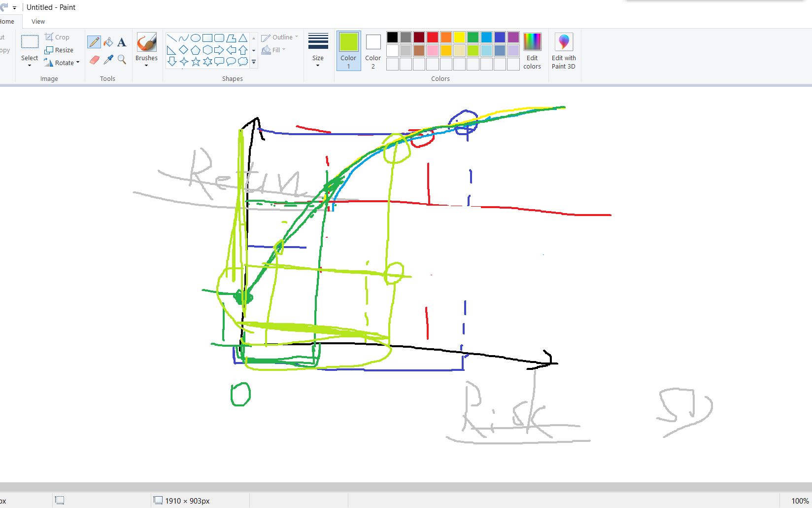Select the Rectangle shape
The width and height of the screenshot is (812, 508).
207,38
